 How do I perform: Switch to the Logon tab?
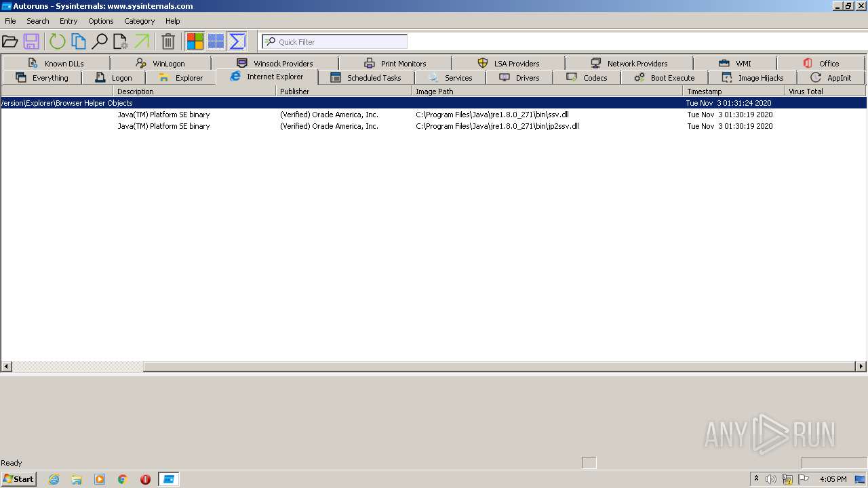point(113,77)
